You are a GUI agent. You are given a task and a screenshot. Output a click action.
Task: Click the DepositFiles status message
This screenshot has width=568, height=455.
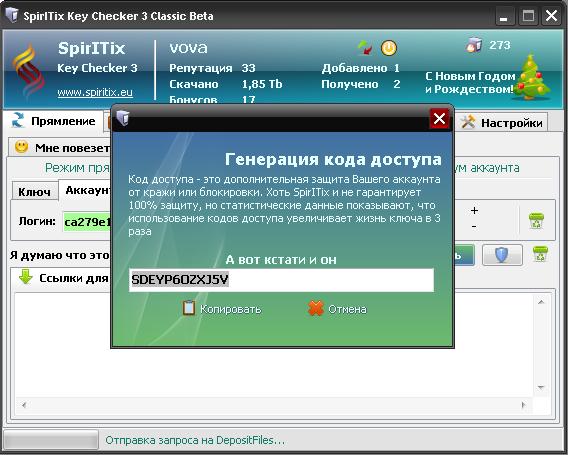click(x=195, y=440)
